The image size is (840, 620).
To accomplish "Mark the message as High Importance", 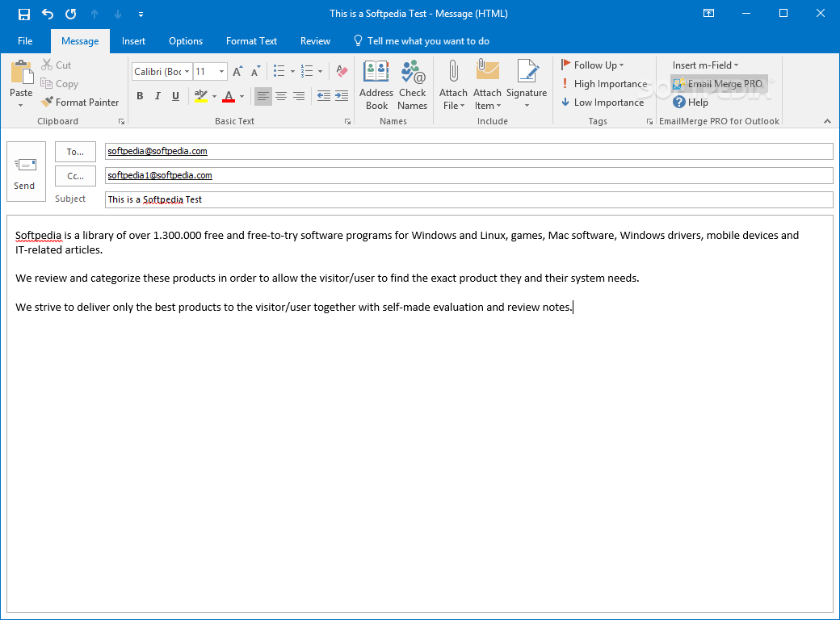I will (x=604, y=83).
